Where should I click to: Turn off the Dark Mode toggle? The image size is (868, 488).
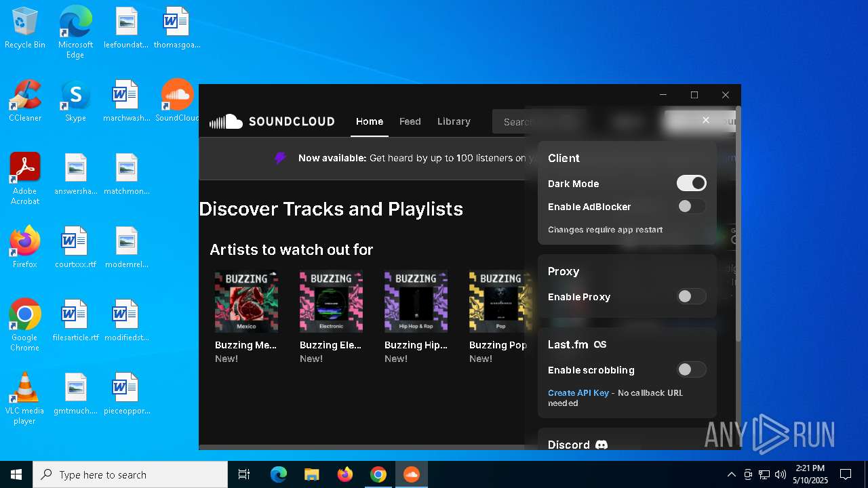pyautogui.click(x=692, y=183)
